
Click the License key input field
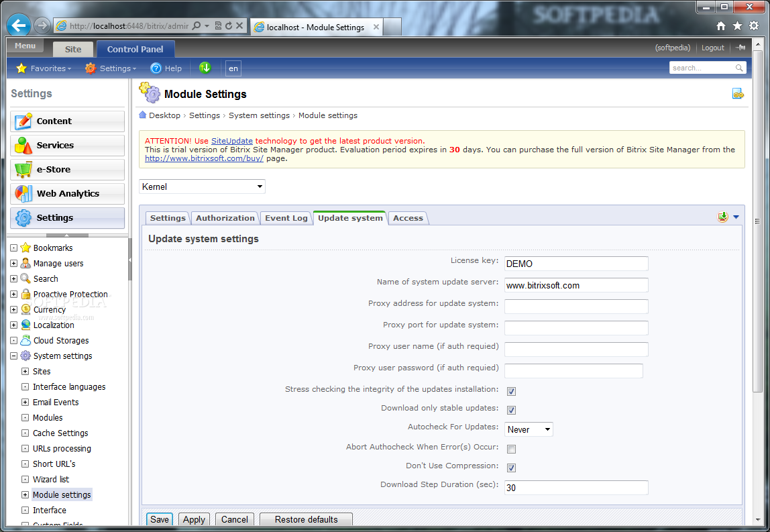click(x=576, y=264)
